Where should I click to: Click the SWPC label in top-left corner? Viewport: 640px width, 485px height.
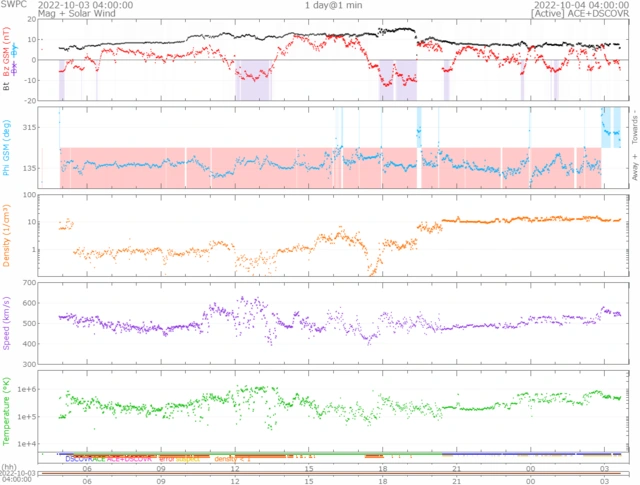13,5
